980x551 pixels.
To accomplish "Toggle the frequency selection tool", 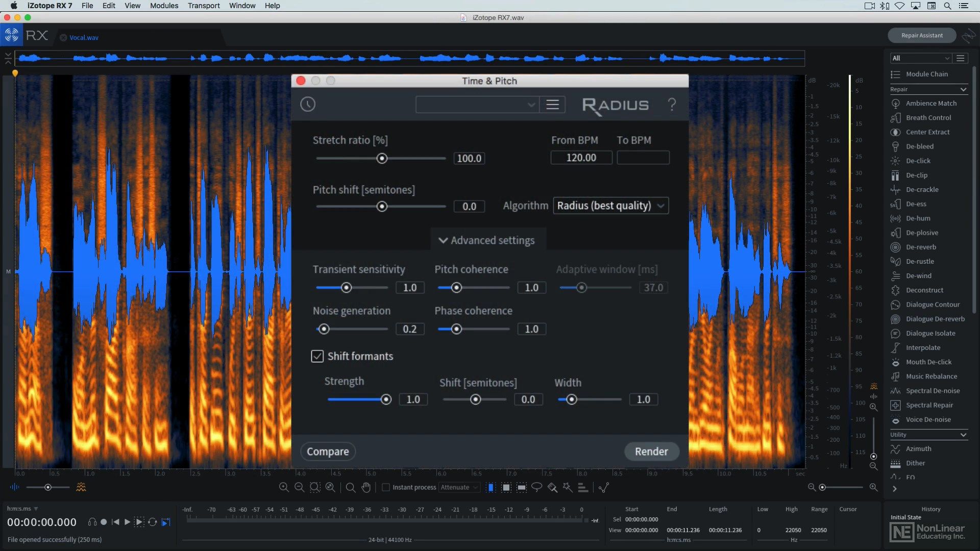I will click(x=521, y=487).
